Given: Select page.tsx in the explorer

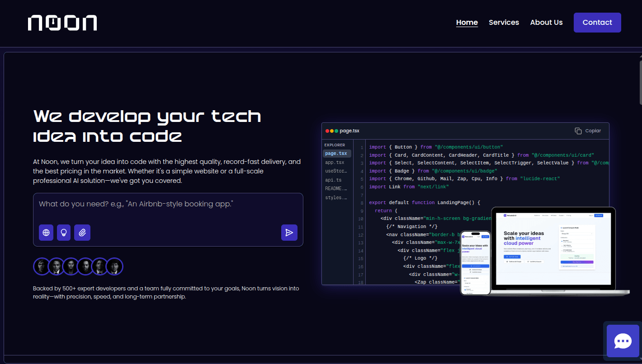Looking at the screenshot, I should (x=337, y=154).
